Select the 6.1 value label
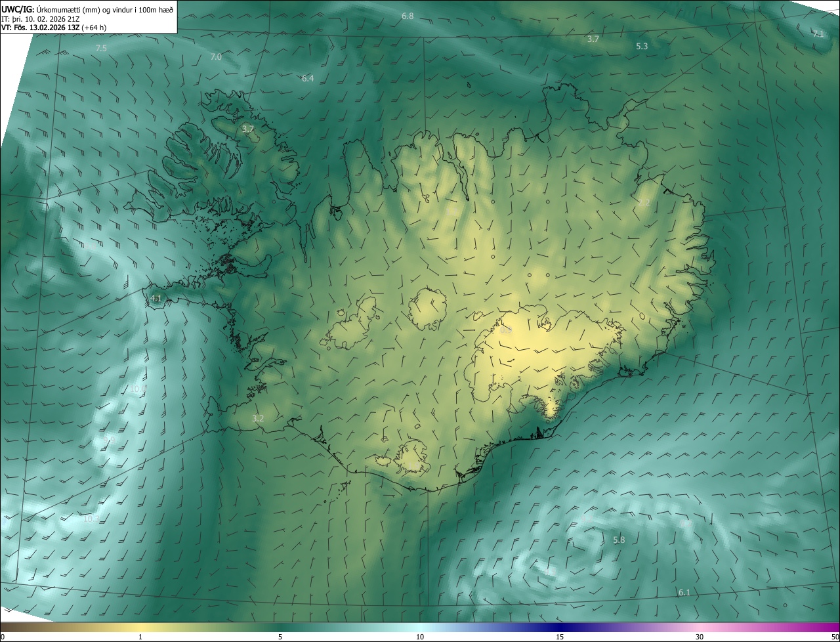This screenshot has width=840, height=642. tap(684, 593)
